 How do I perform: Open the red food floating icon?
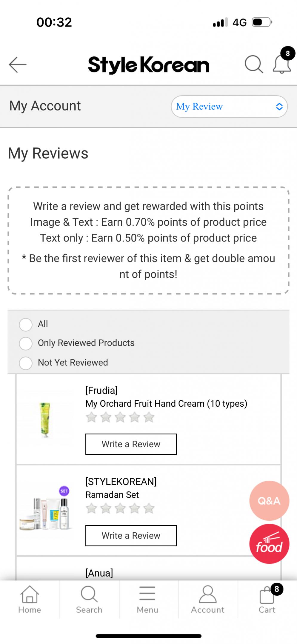pos(269,544)
